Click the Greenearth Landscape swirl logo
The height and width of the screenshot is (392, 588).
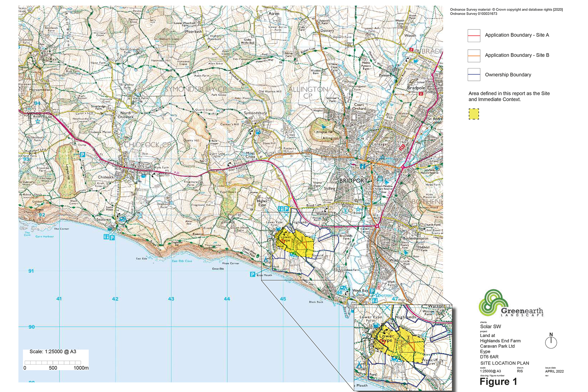coord(493,303)
